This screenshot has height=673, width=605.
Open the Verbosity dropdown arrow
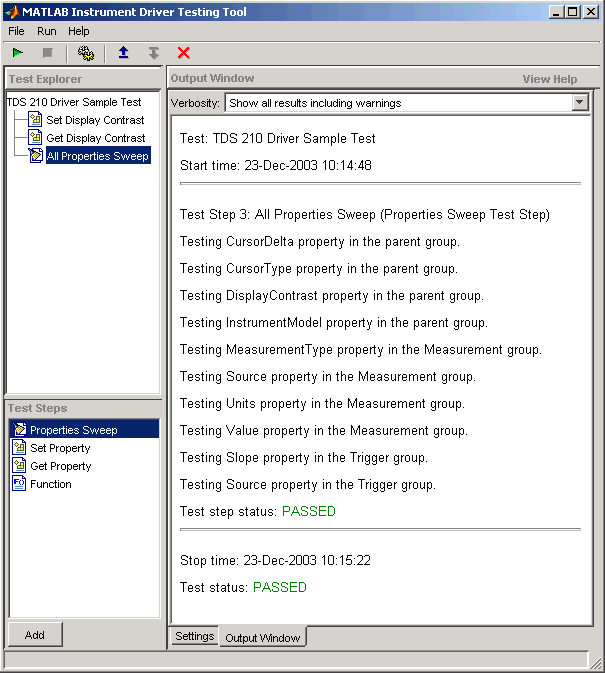[x=580, y=103]
